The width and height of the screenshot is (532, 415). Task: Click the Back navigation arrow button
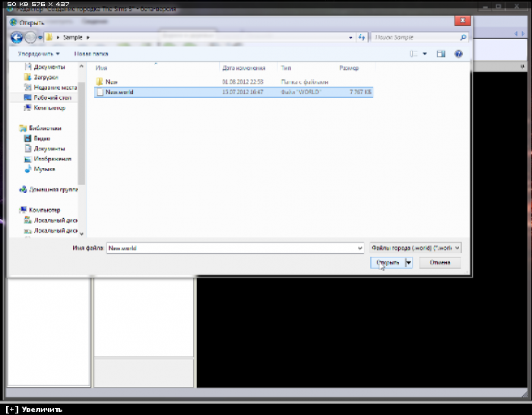click(x=16, y=36)
